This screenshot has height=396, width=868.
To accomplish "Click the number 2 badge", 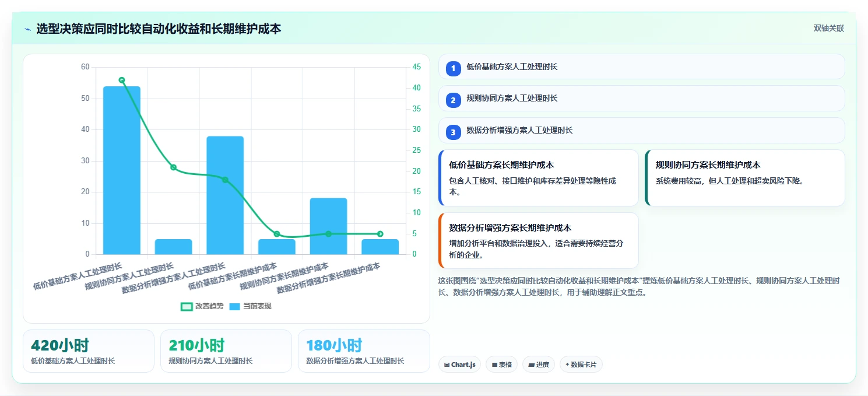I will coord(453,100).
